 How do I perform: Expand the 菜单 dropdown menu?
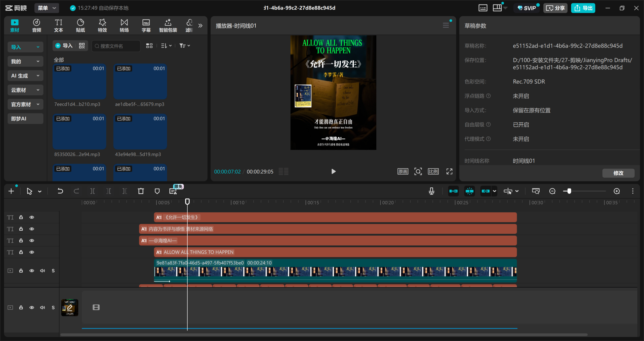pos(47,8)
